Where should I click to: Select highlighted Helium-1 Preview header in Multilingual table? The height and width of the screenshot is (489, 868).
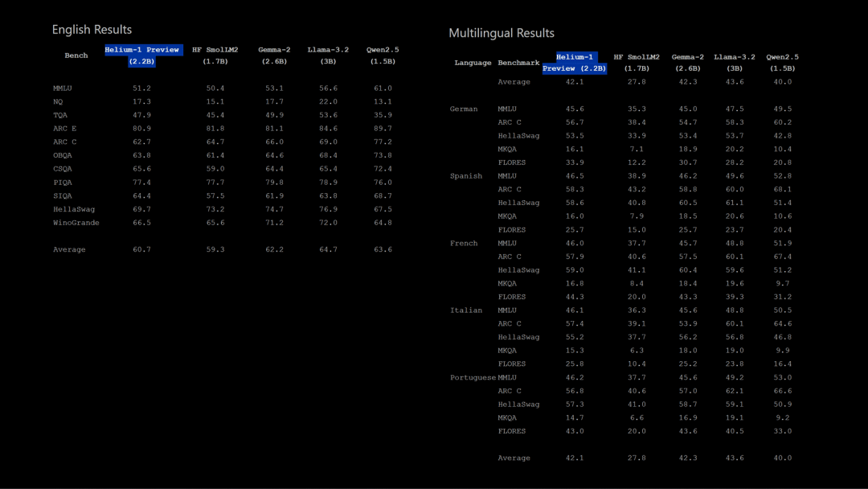coord(575,63)
